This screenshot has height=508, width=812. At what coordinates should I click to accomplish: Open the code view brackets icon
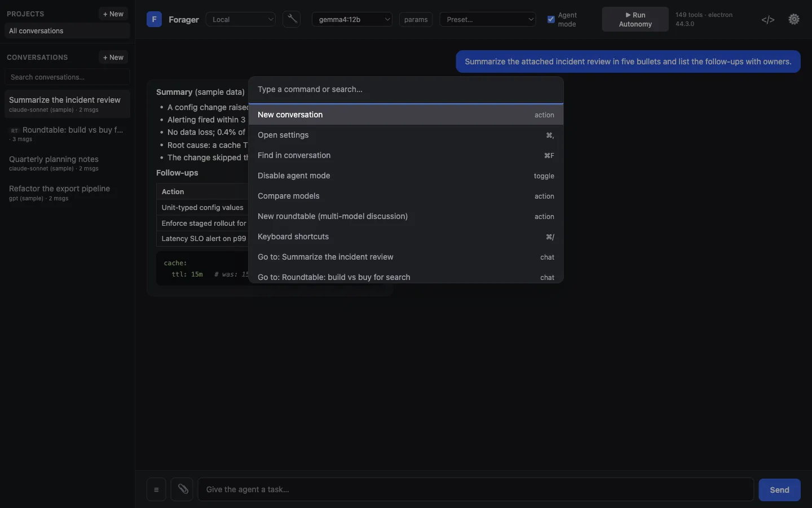pos(768,20)
